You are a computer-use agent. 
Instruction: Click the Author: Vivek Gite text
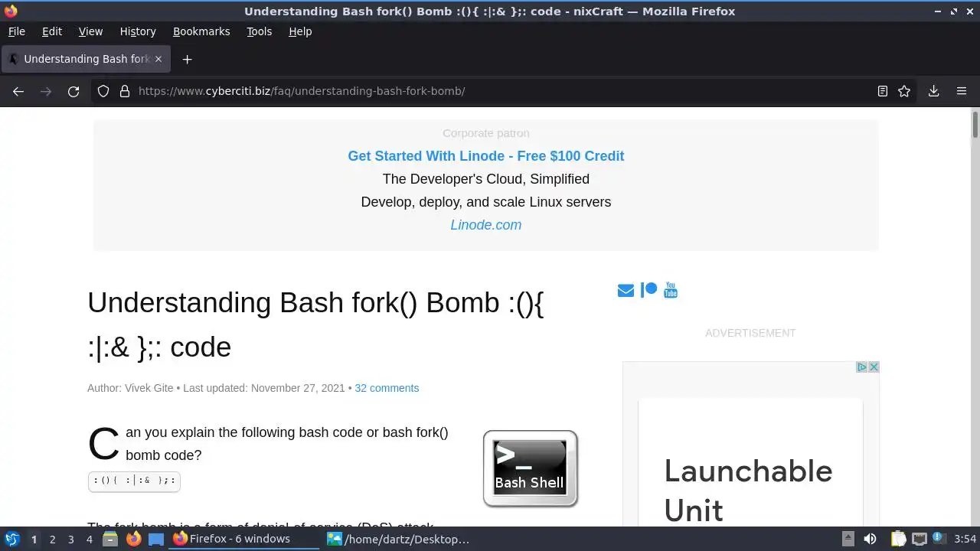(130, 388)
